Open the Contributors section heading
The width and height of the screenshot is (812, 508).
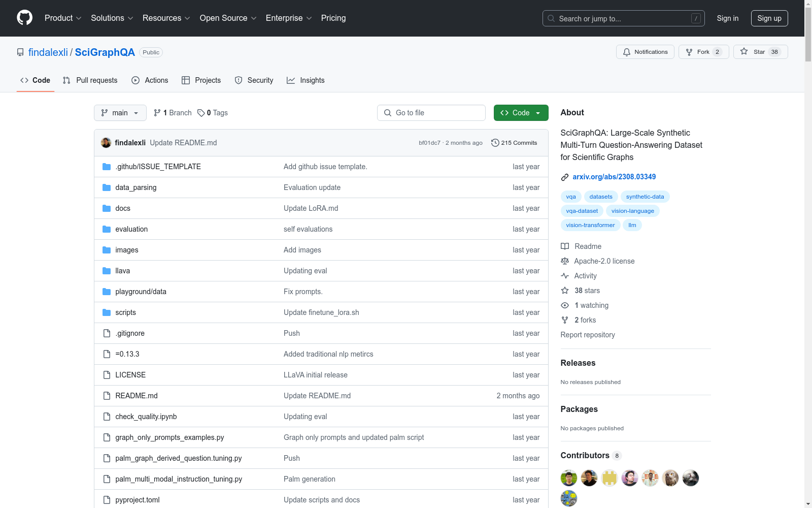coord(585,455)
